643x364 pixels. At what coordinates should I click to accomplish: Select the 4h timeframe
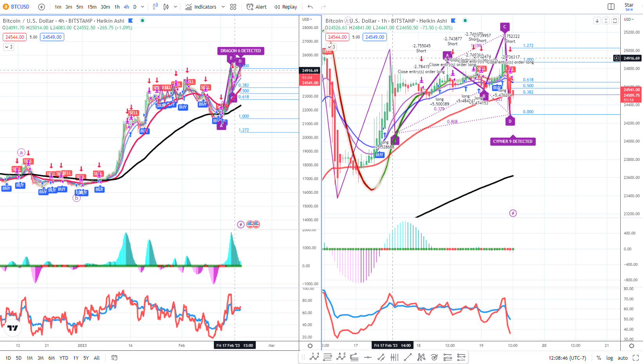[126, 7]
